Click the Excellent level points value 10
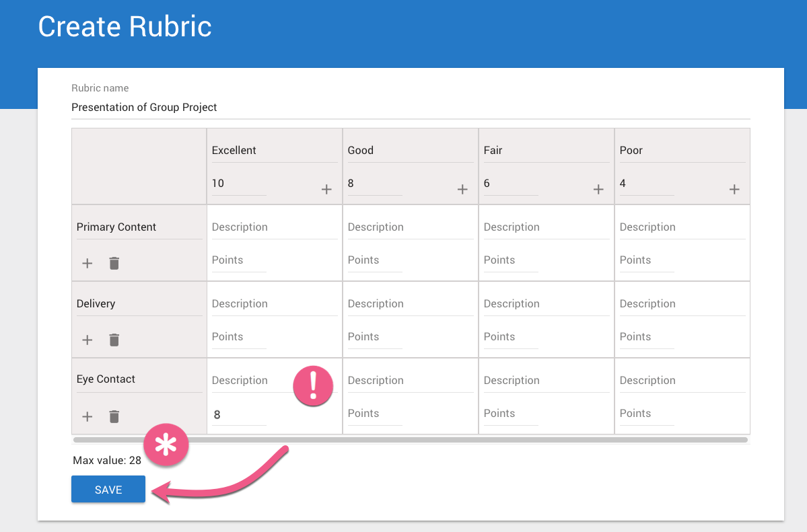This screenshot has width=807, height=532. pos(238,184)
